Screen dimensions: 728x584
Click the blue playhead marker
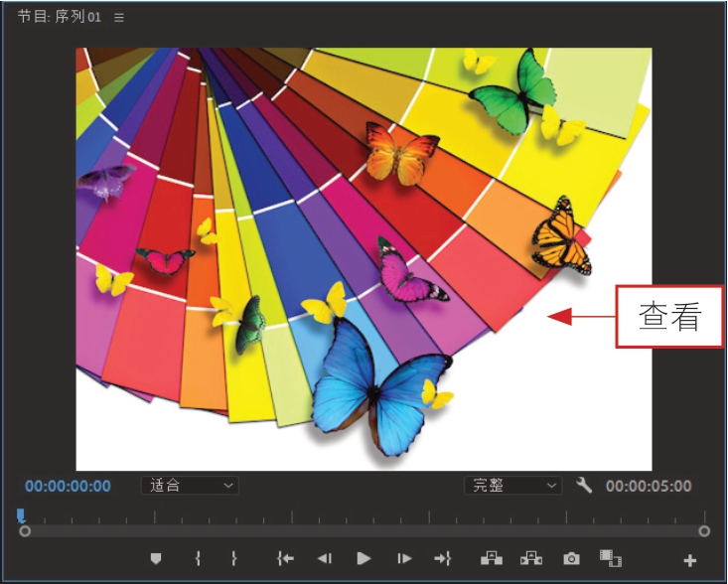point(21,515)
